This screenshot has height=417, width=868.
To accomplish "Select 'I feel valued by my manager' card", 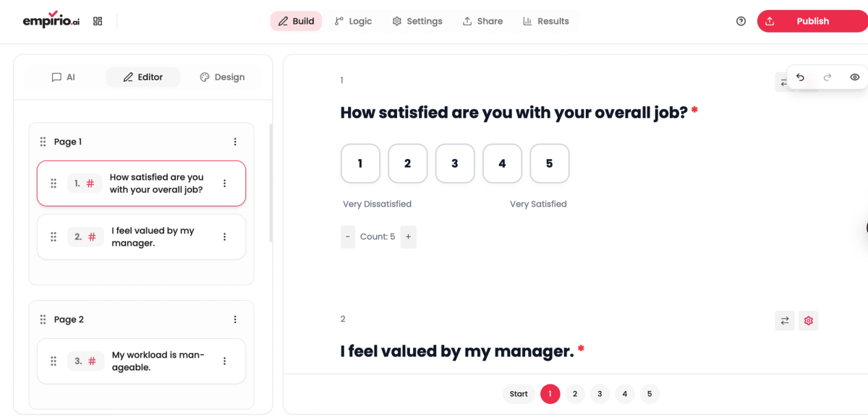I will pos(141,237).
